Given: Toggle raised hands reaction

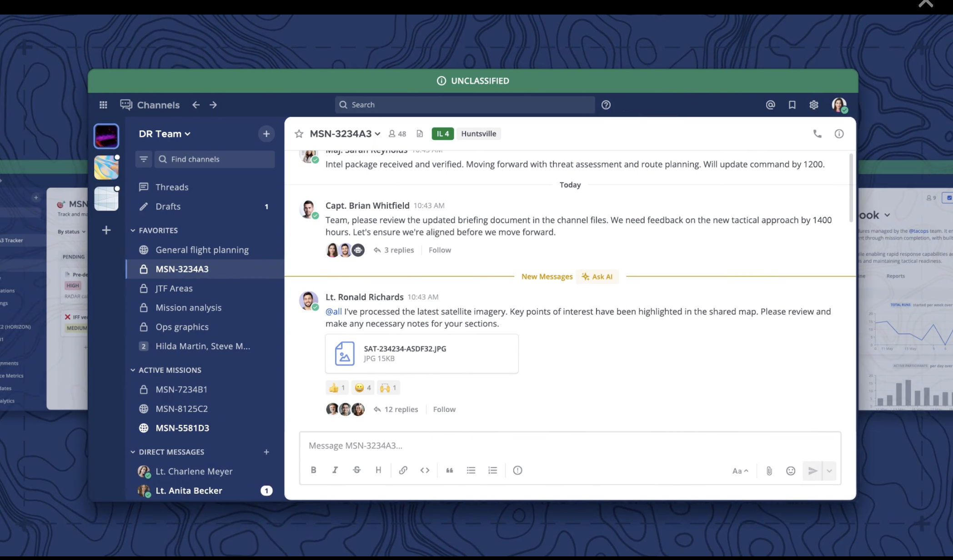Looking at the screenshot, I should [x=389, y=388].
